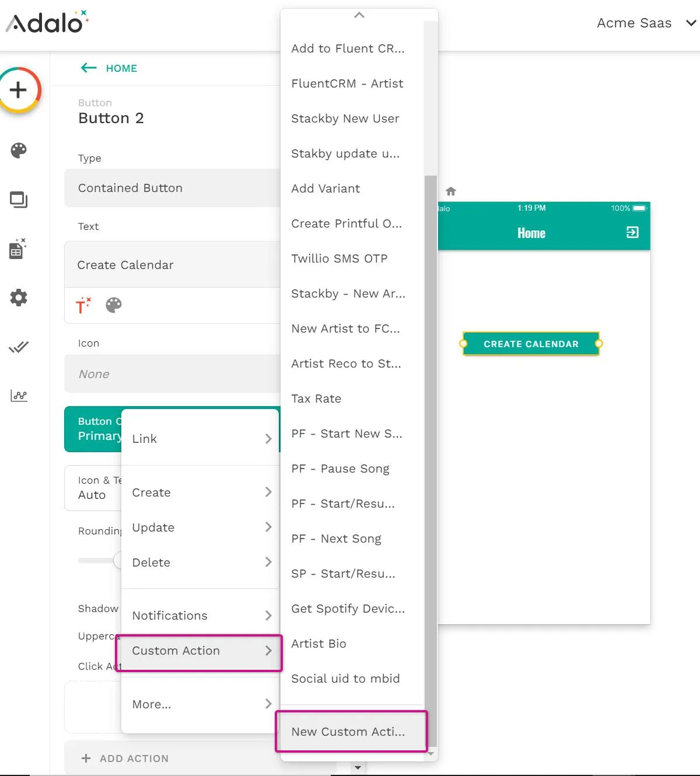Expand the Create submenu
This screenshot has width=700, height=776.
click(201, 492)
